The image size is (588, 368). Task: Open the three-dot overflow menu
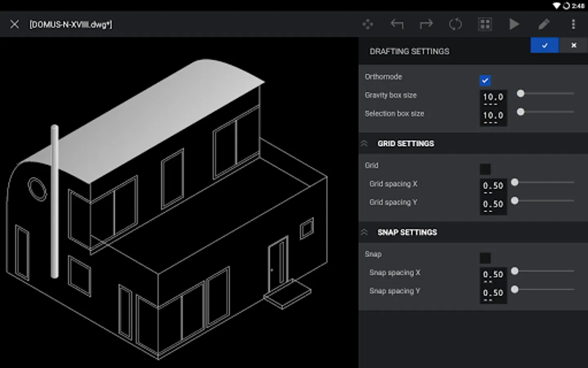(573, 25)
